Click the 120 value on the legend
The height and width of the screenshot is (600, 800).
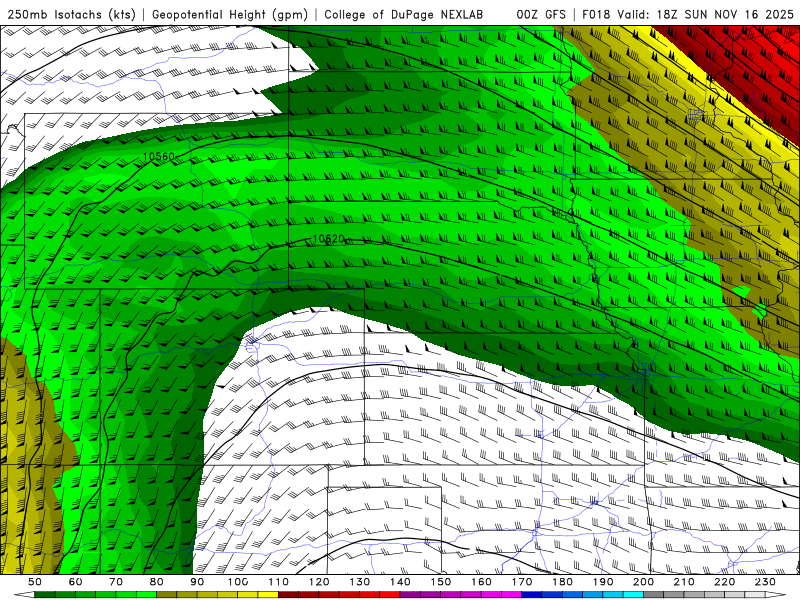[319, 582]
